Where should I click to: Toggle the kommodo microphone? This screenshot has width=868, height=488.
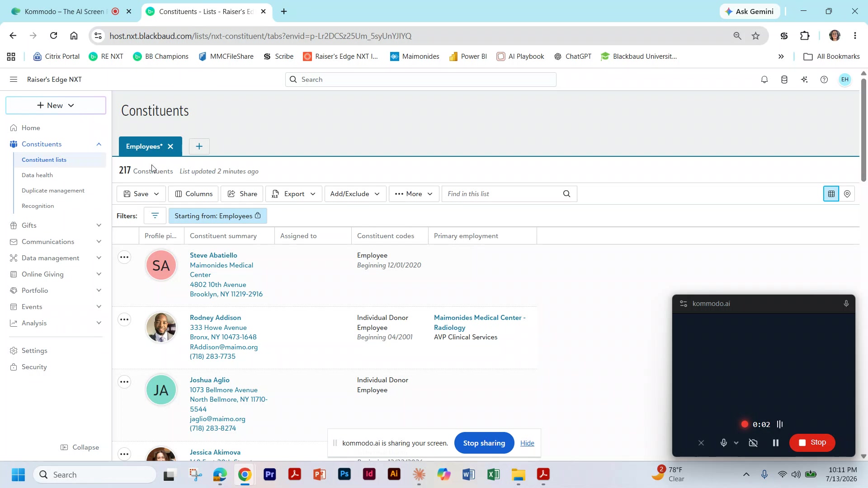[x=723, y=443]
